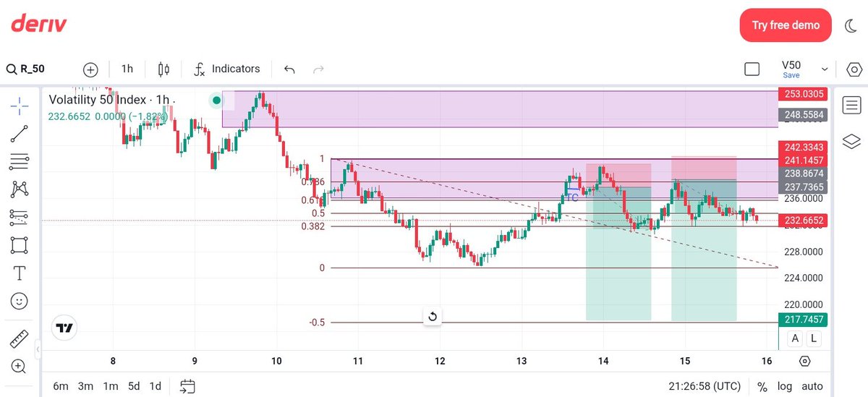Select the zoom in tool
The height and width of the screenshot is (397, 868).
pos(20,366)
